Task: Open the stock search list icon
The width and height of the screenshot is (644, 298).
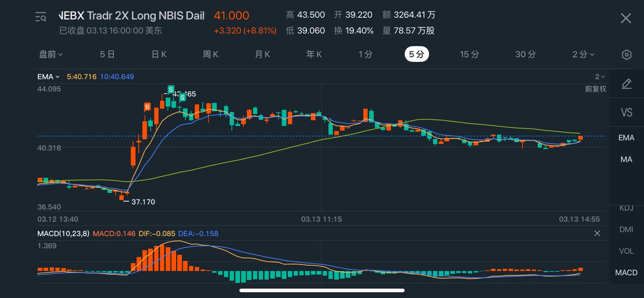Action: 41,17
